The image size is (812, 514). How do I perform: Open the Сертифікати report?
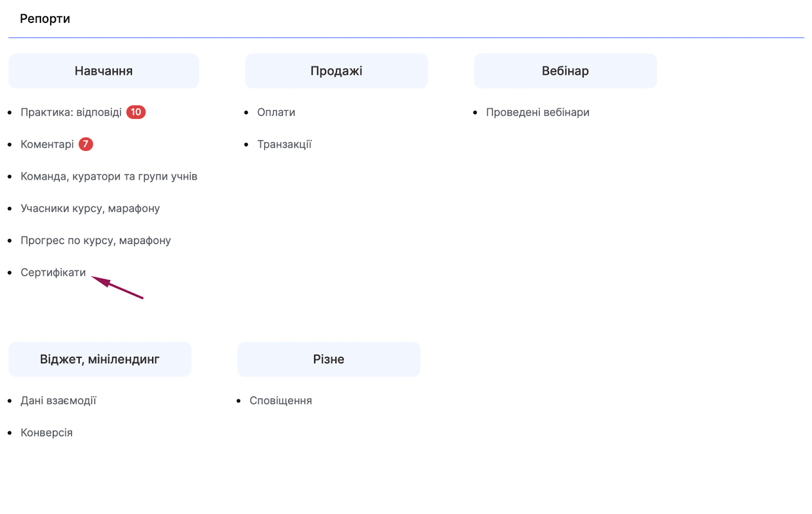pyautogui.click(x=53, y=272)
